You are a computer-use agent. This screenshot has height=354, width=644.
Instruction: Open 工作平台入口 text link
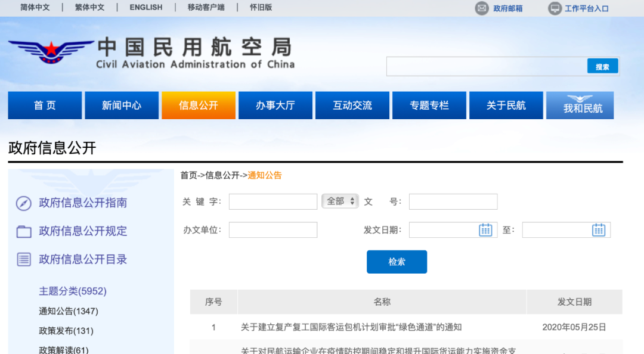click(x=587, y=8)
